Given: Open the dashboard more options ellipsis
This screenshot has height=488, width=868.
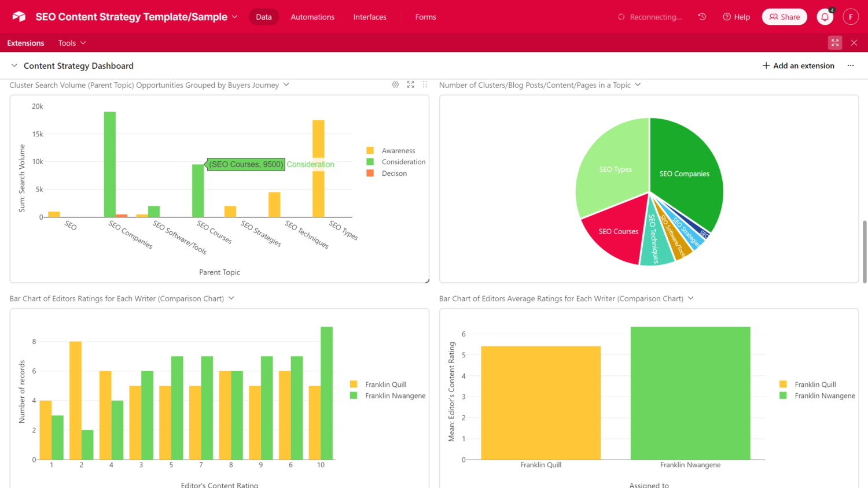Looking at the screenshot, I should 850,66.
